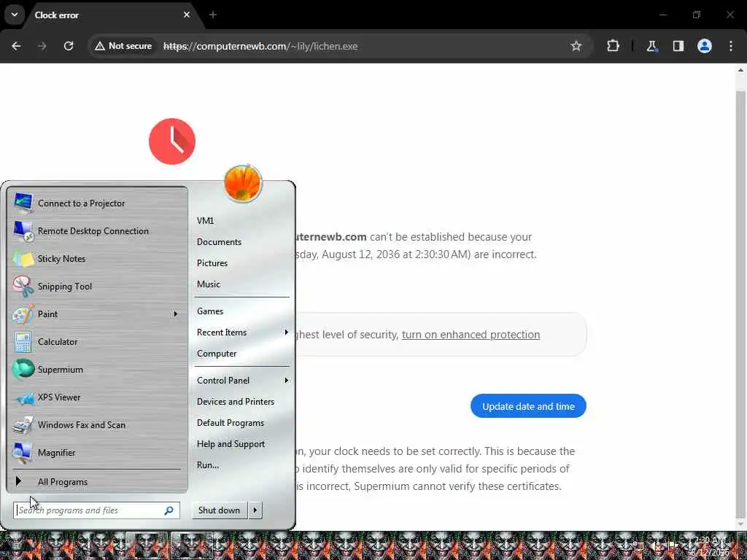The image size is (747, 560).
Task: Open Shut down options arrow
Action: click(x=255, y=510)
